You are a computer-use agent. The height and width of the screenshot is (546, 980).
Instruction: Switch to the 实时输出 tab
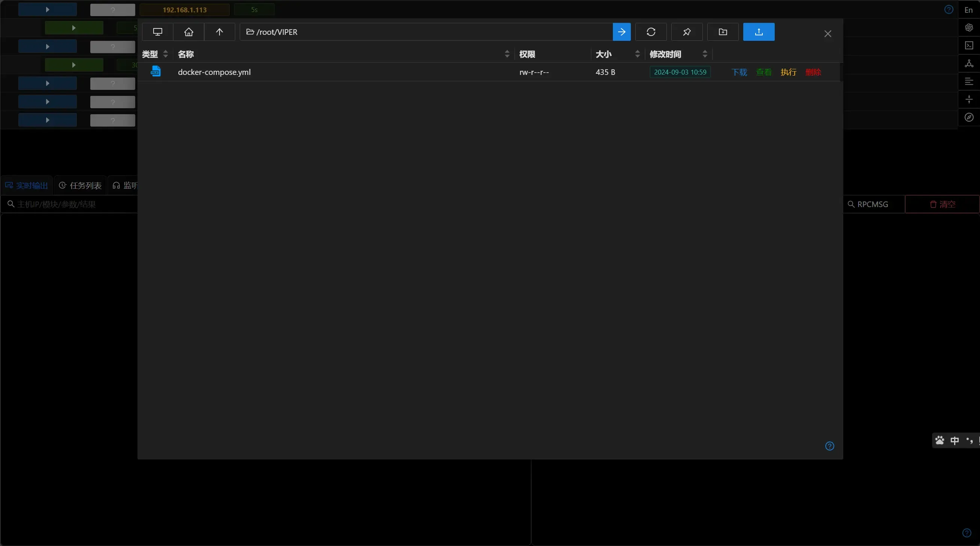click(x=27, y=185)
